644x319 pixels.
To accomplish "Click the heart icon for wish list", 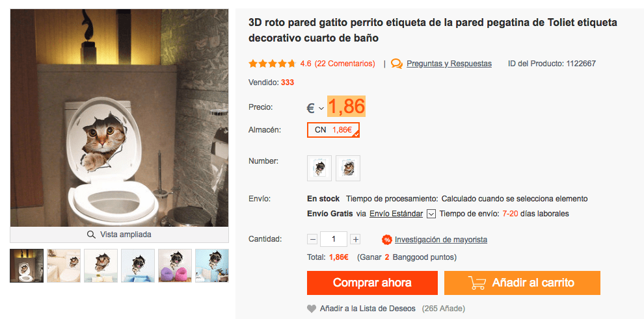I will click(312, 309).
